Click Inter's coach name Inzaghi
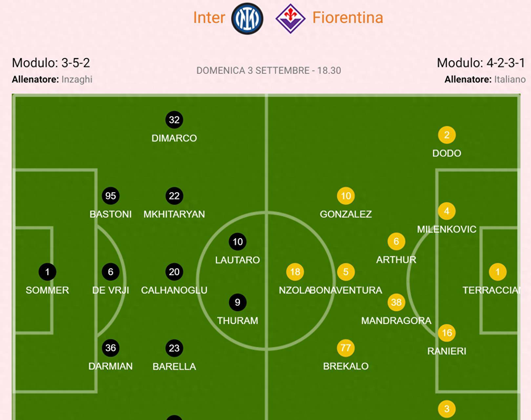531x420 pixels. [x=77, y=80]
